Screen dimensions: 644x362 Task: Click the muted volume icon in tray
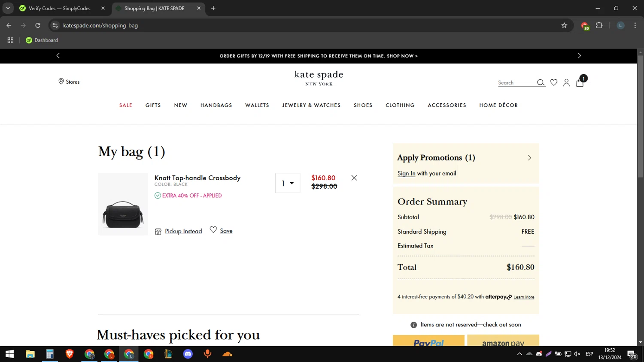pyautogui.click(x=577, y=354)
